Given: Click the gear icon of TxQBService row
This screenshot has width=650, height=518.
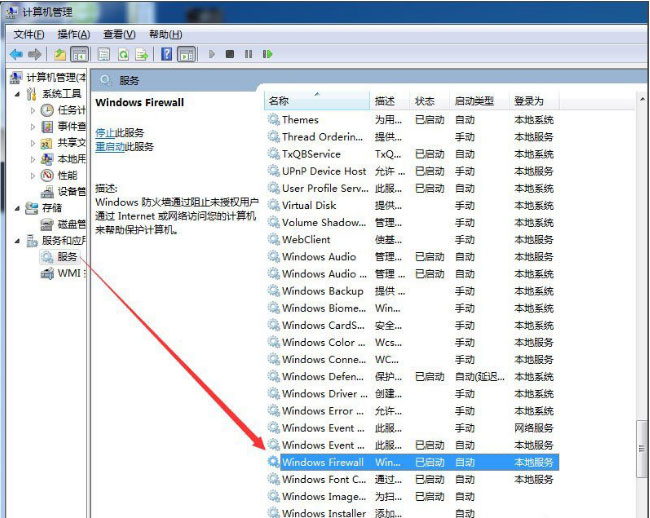Looking at the screenshot, I should click(274, 154).
